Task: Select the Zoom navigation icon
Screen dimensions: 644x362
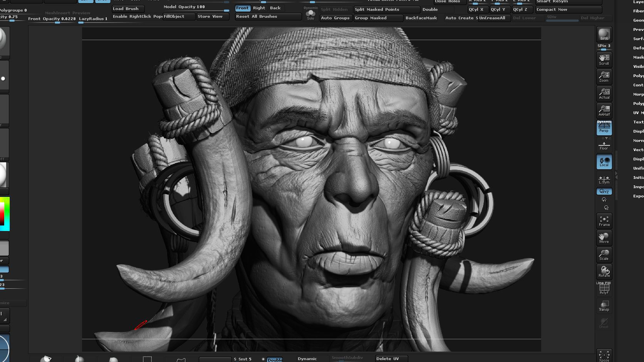Action: coord(604,76)
